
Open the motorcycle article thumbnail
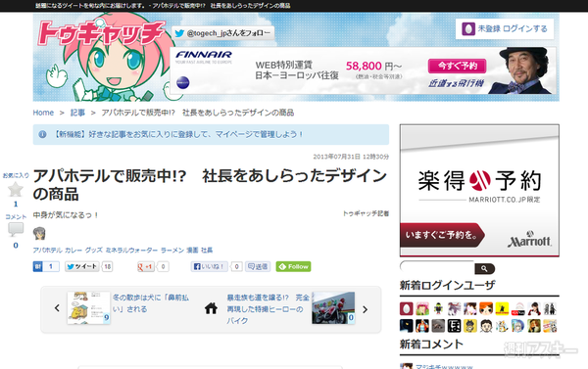(x=333, y=308)
